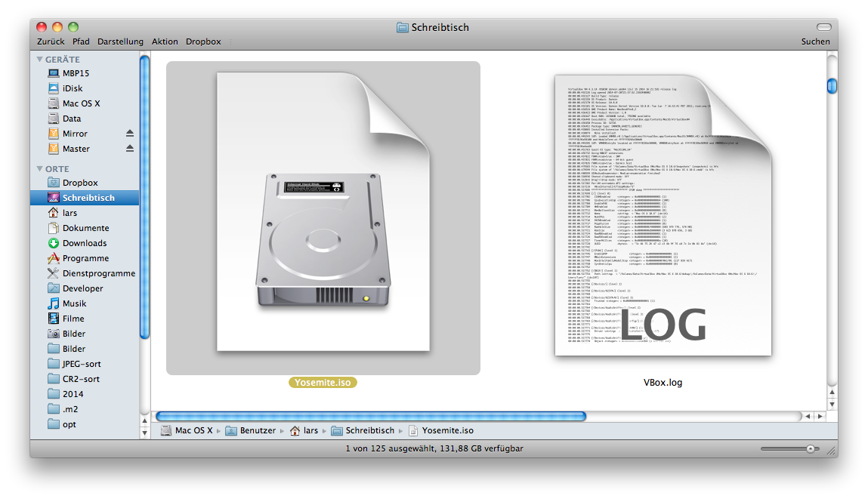The height and width of the screenshot is (499, 868).
Task: Select Schreibtisch in the sidebar
Action: (85, 198)
